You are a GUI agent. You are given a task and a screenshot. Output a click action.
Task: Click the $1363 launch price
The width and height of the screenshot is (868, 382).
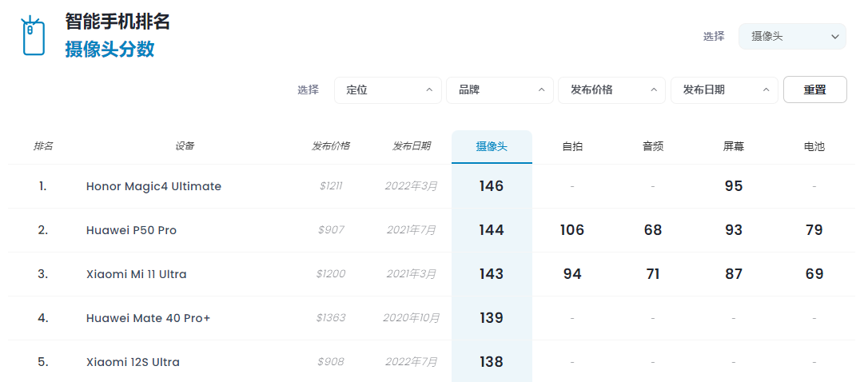(331, 318)
